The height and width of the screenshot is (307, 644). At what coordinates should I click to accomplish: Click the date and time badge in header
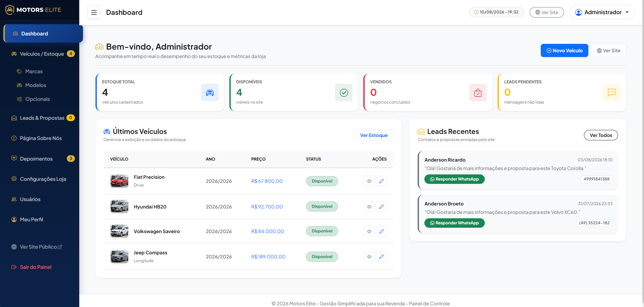[x=496, y=12]
